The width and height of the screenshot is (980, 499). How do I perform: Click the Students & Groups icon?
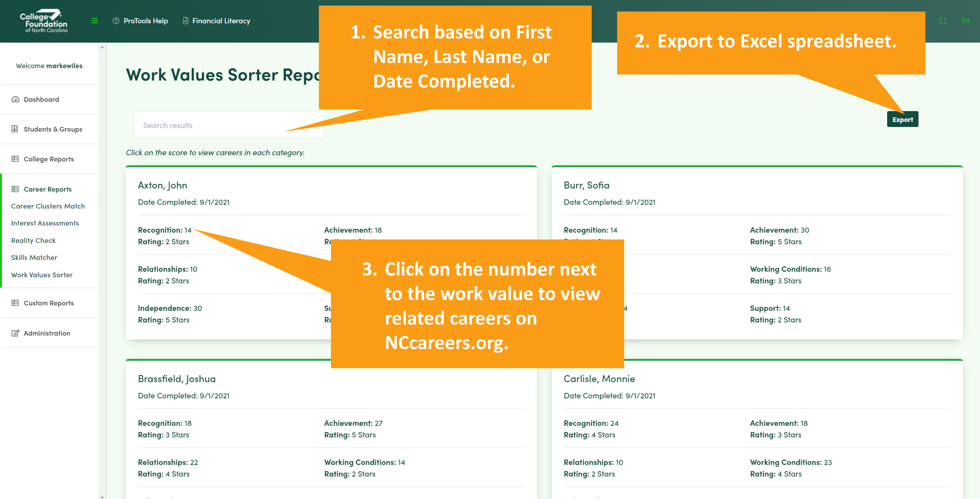coord(15,129)
